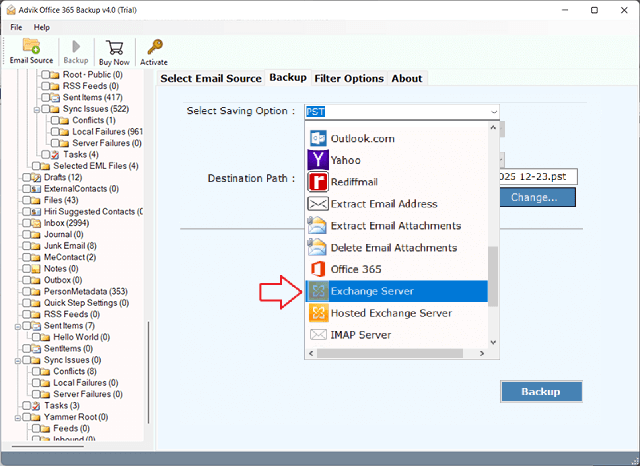Check the PersonMetadata (353) checkbox
This screenshot has height=466, width=640.
tap(27, 291)
